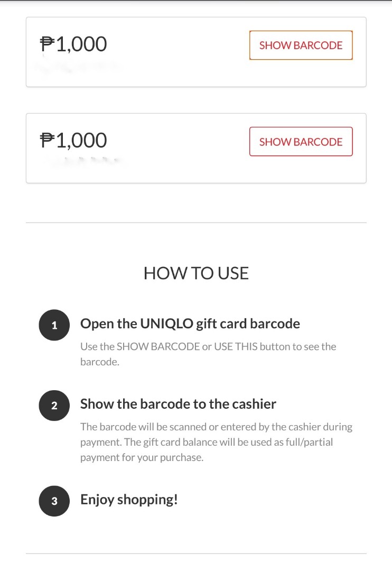Click the SHOW BARCODE text inside the red-bordered button
392x571 pixels.
301,141
